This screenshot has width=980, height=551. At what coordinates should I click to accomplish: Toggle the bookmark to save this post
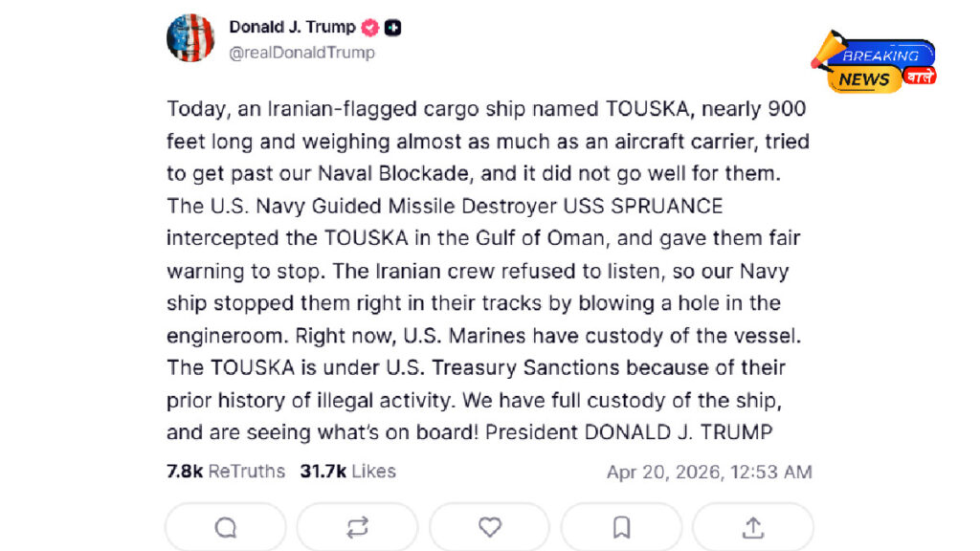pyautogui.click(x=621, y=527)
